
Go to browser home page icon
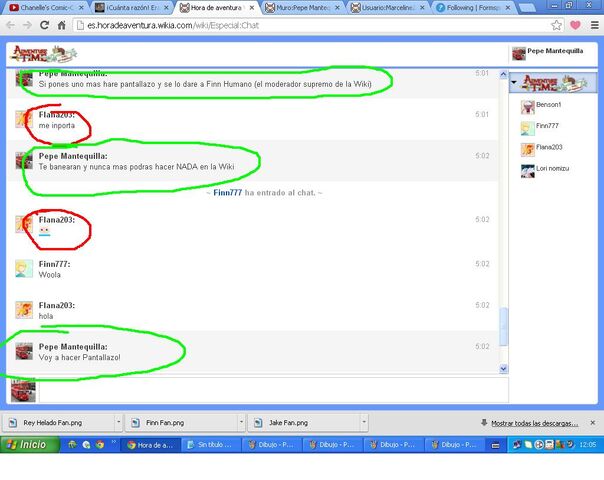coord(62,25)
